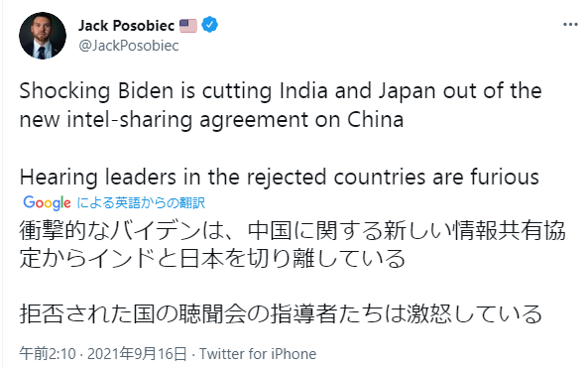Image resolution: width=588 pixels, height=368 pixels.
Task: Click the 午前2:10 timestamp
Action: click(48, 354)
